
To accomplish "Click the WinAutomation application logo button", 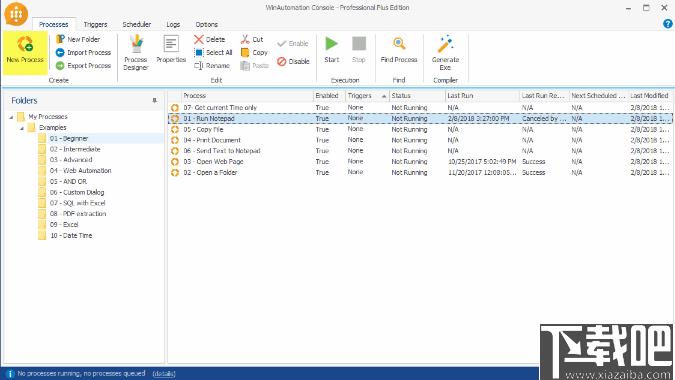I will [x=16, y=14].
